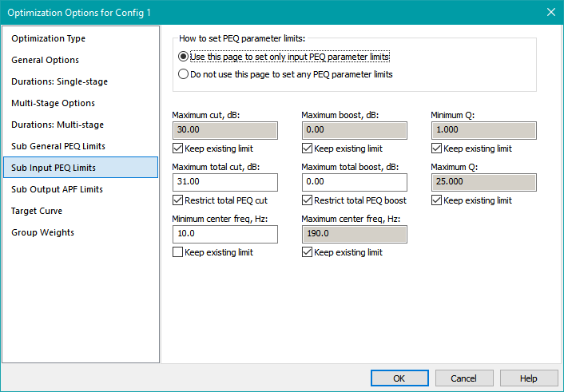Click 'How to set PEQ parameter limits:' heading
Screen dimensions: 564x392
point(242,38)
